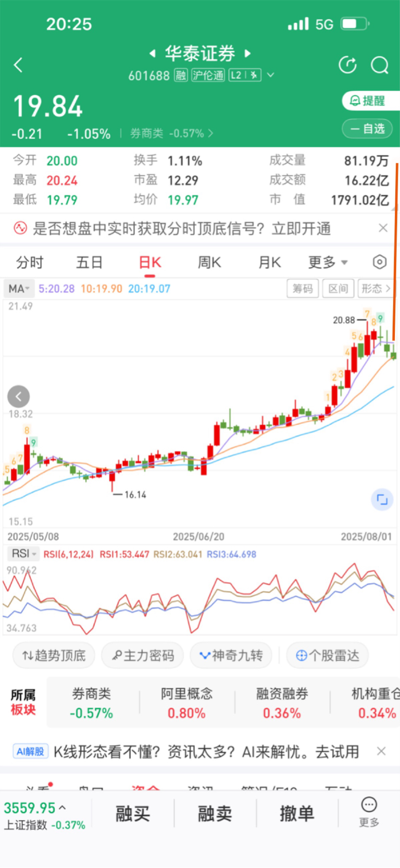Tap the L2 level badge
The height and width of the screenshot is (868, 400).
click(x=245, y=76)
